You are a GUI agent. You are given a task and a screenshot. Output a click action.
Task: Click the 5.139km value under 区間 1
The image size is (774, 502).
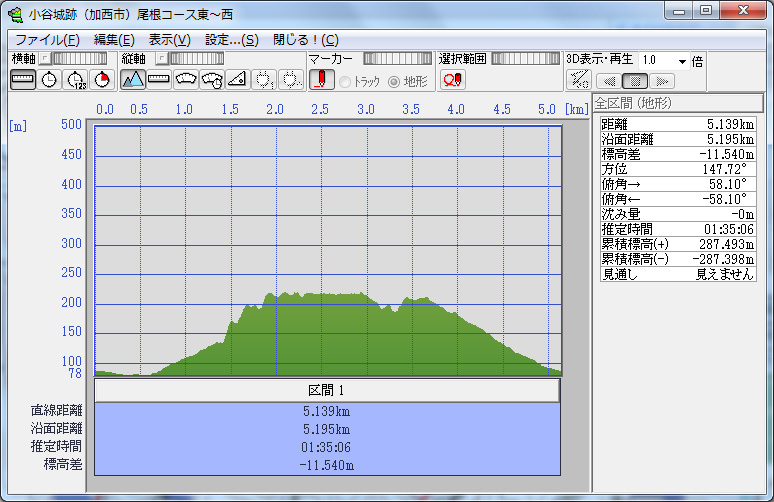point(326,411)
